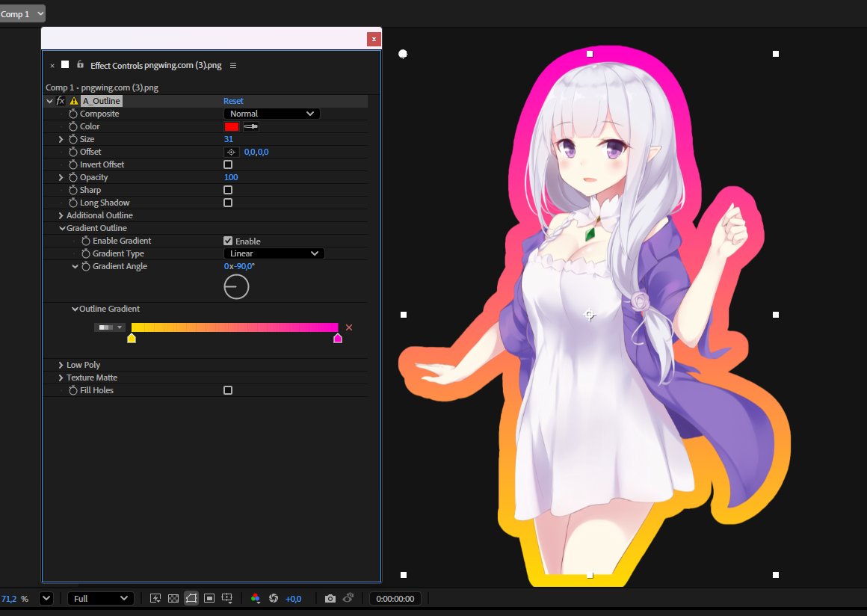Click the warning triangle icon beside A_Outline
The image size is (867, 616).
74,101
